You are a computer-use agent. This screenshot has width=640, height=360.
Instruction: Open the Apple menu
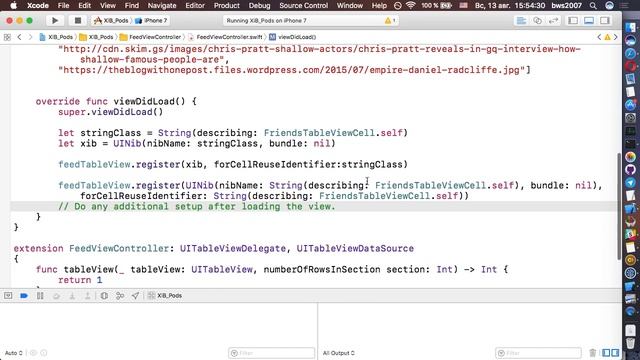(x=13, y=6)
